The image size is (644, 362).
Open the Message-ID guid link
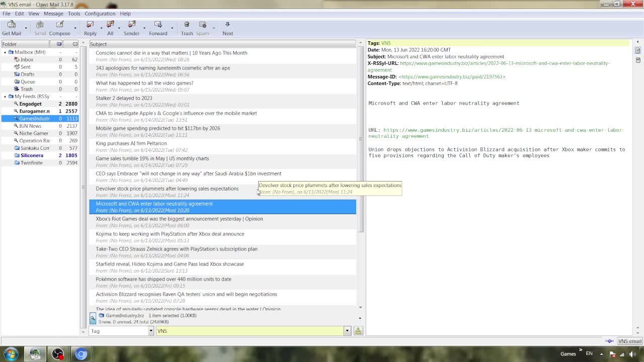coord(452,77)
